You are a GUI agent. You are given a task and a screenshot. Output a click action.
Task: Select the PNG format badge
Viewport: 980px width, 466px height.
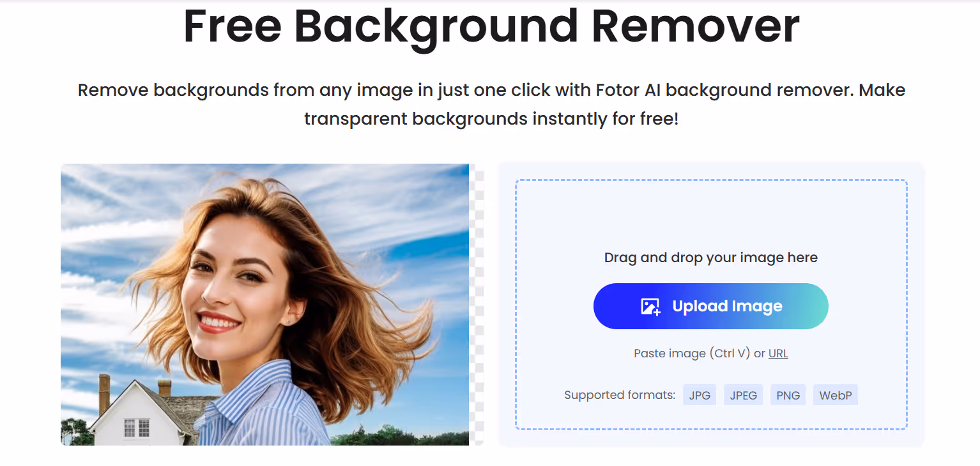[x=788, y=394]
